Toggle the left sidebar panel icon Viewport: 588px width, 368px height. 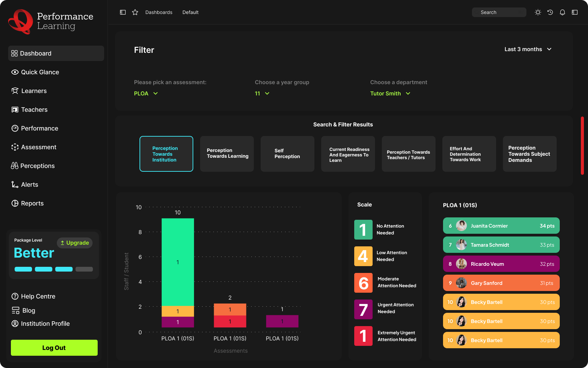coord(123,12)
